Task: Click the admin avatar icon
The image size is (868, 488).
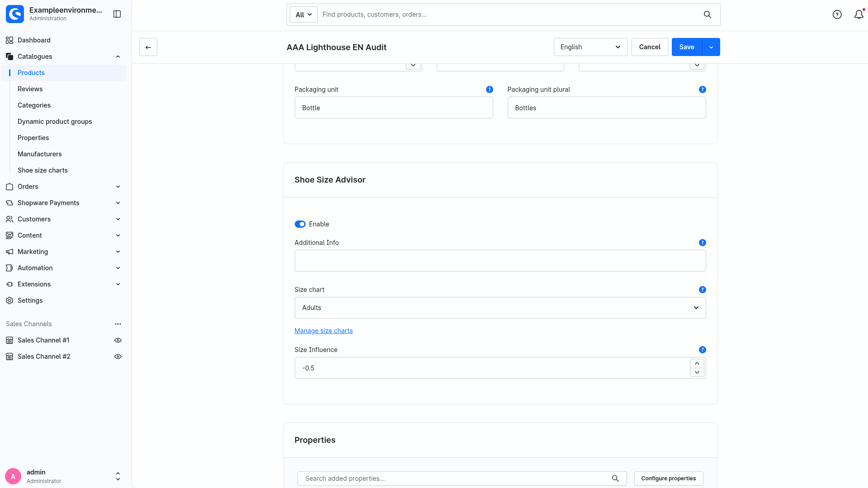Action: point(13,476)
